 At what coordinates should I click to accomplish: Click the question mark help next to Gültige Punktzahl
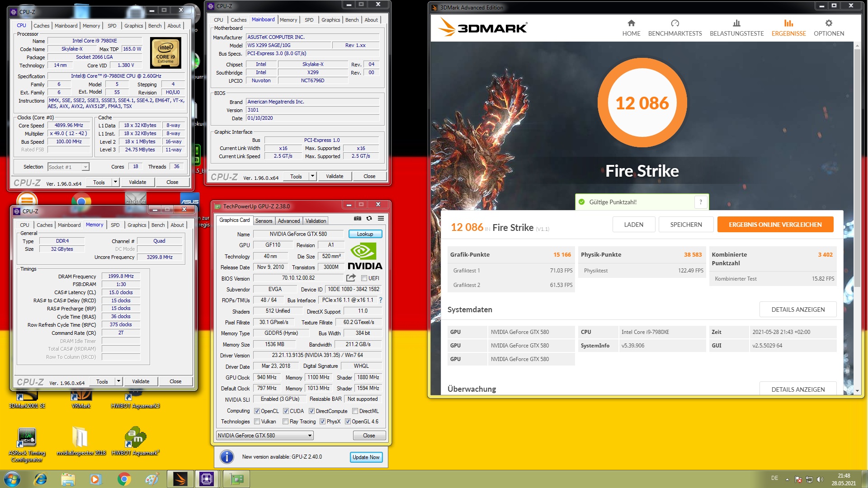[x=701, y=202]
